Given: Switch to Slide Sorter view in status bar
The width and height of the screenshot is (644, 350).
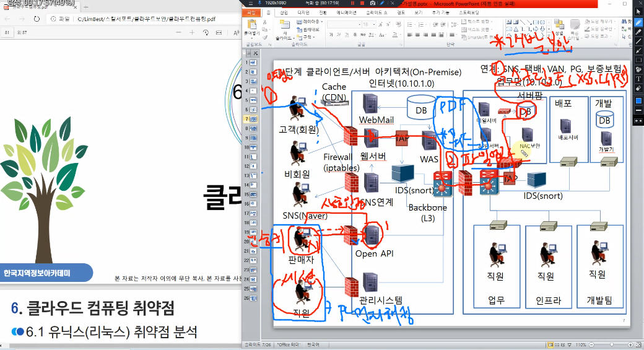Looking at the screenshot, I should click(x=557, y=344).
